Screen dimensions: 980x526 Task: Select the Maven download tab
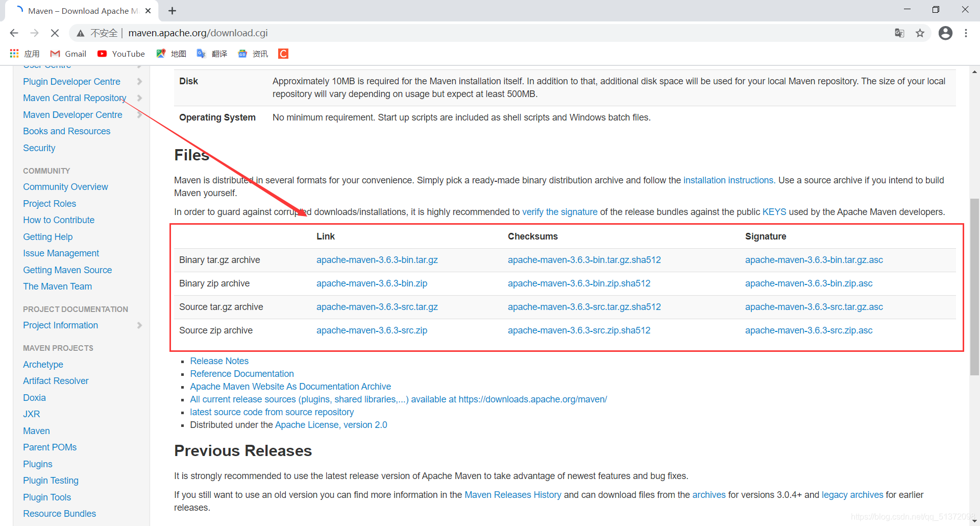(82, 11)
